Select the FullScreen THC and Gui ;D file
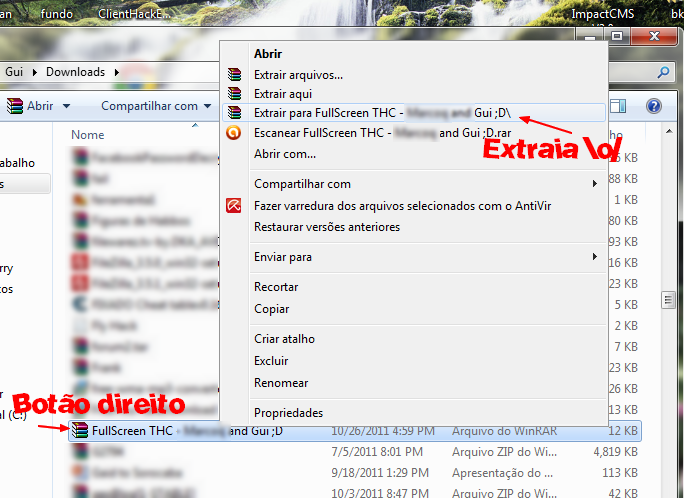This screenshot has height=498, width=684. (355, 431)
